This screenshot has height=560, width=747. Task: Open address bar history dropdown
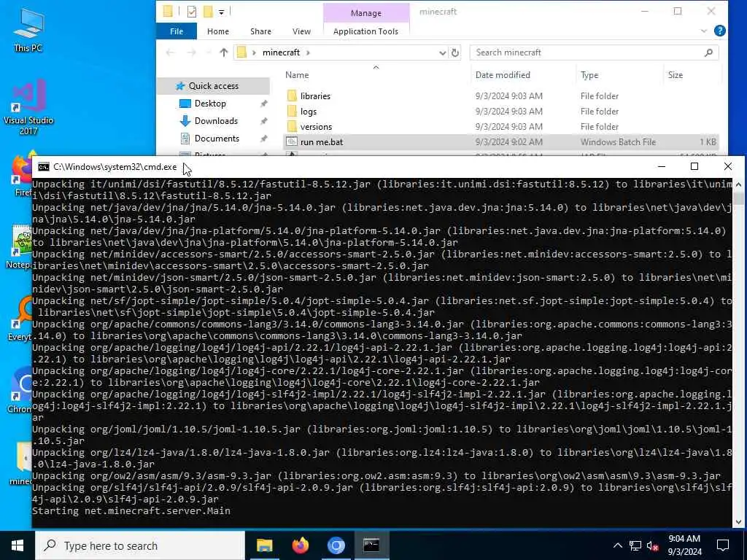(x=442, y=52)
